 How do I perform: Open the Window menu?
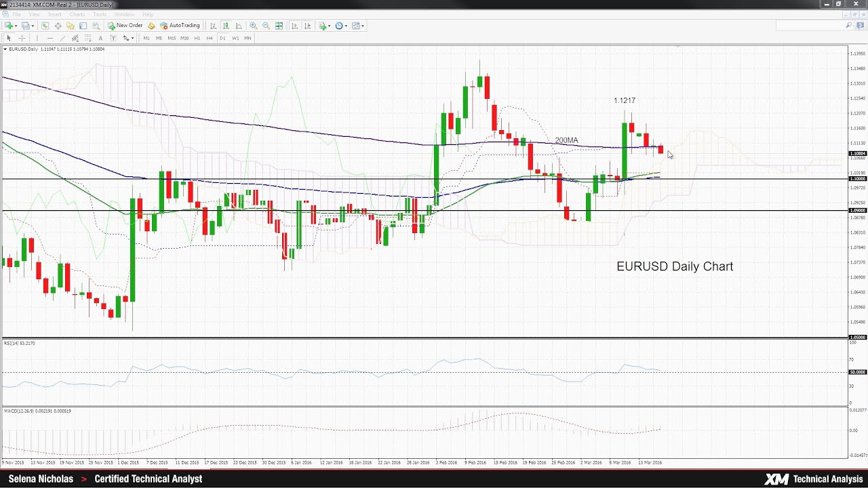[x=124, y=14]
